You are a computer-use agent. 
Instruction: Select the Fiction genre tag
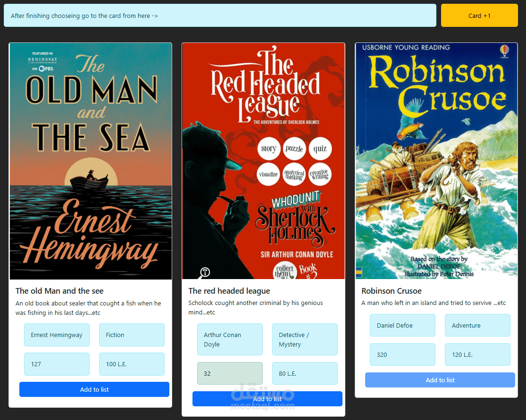coord(132,335)
